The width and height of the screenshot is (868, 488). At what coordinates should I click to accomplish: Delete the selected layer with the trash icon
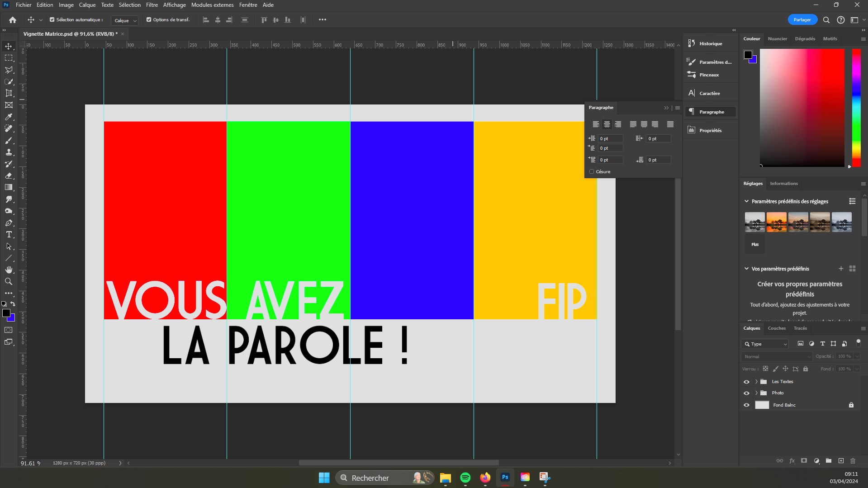pos(853,460)
